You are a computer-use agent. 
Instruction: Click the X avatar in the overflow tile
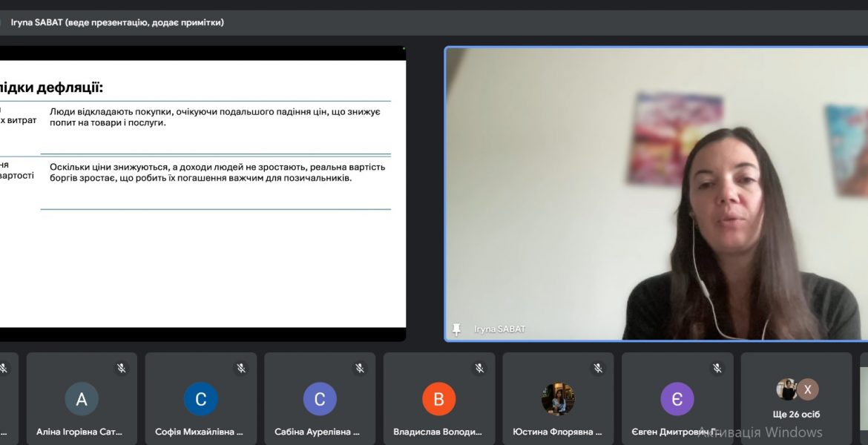point(808,389)
